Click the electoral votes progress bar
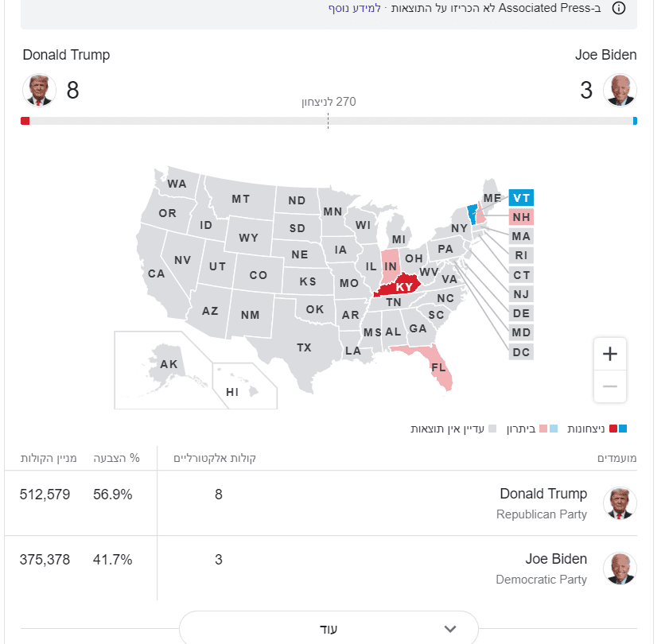Image resolution: width=665 pixels, height=644 pixels. pyautogui.click(x=329, y=121)
